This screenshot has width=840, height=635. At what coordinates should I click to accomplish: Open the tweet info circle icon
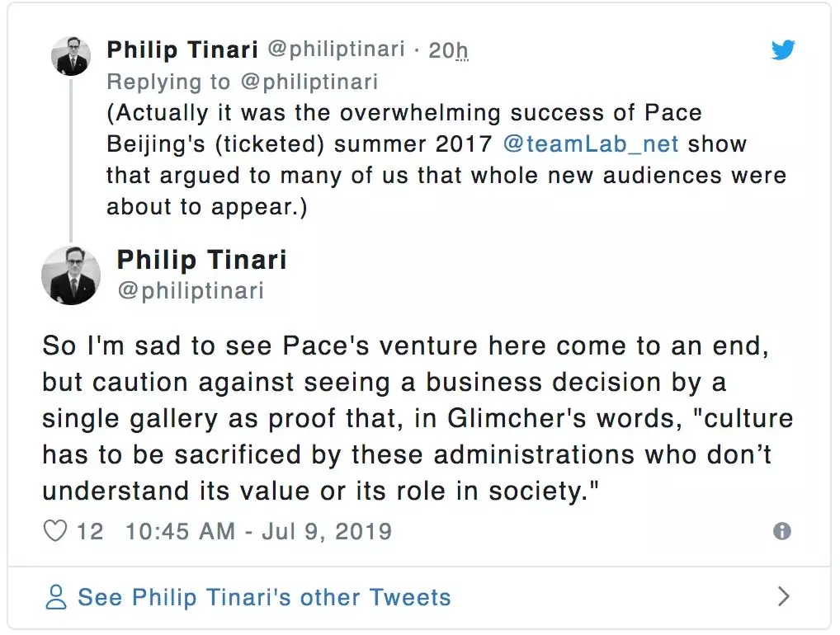(782, 531)
